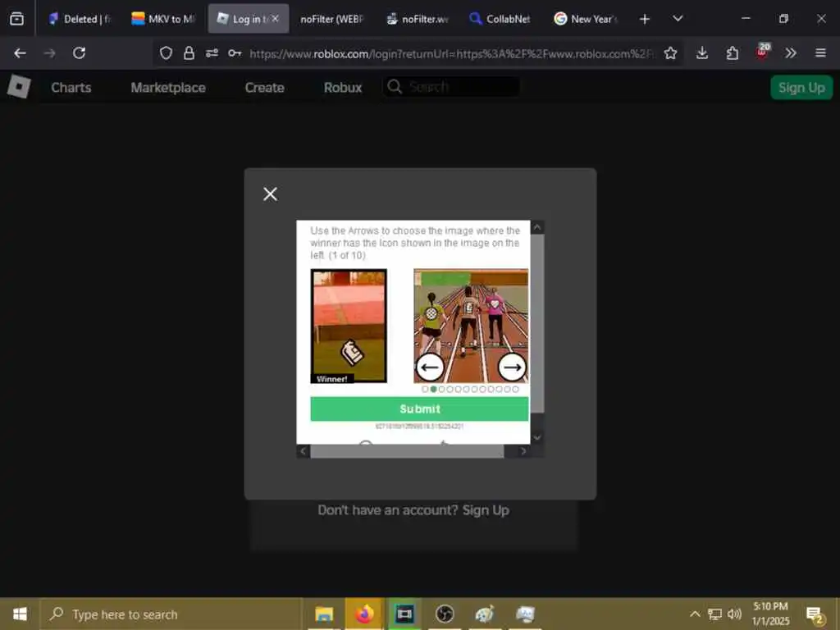Click the saved password key icon

(x=235, y=53)
